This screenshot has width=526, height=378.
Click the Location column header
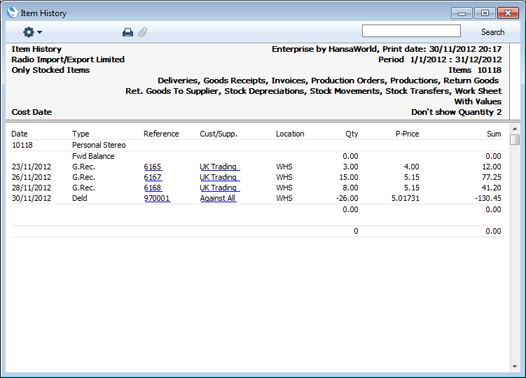point(290,134)
